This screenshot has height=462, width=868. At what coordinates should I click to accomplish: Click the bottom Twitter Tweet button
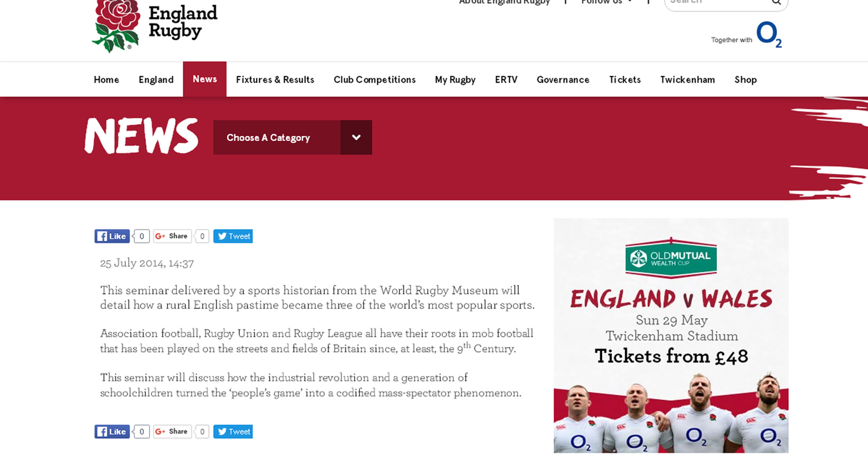[x=233, y=431]
